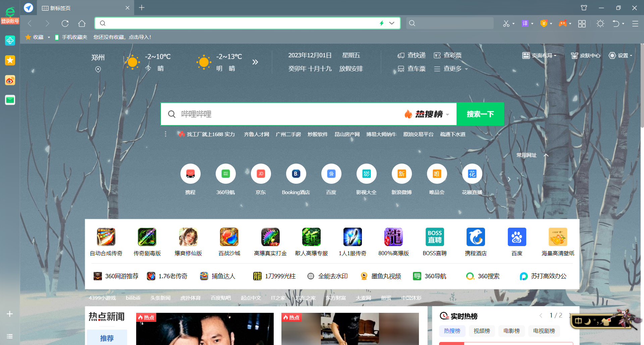The width and height of the screenshot is (644, 345).
Task: Open the skin shirt icon in title bar
Action: pyautogui.click(x=584, y=8)
